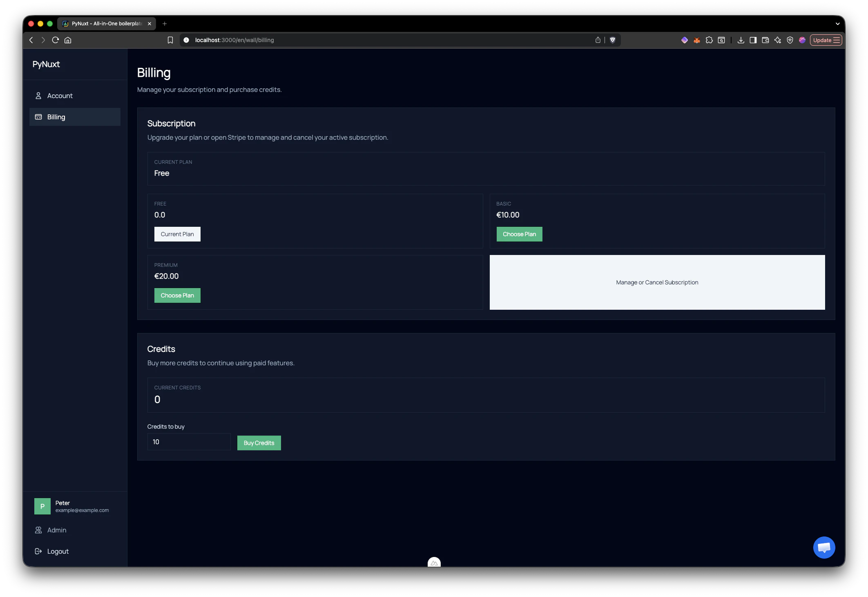Click the Subscription section title

point(171,123)
